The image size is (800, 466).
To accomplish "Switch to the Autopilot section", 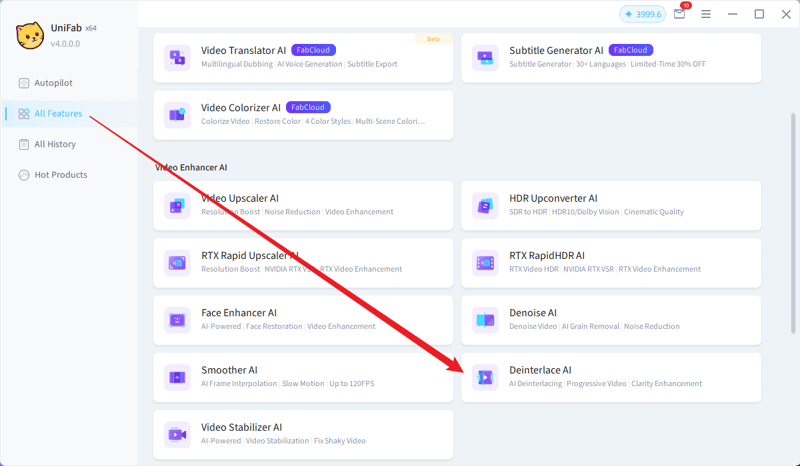I will (53, 83).
